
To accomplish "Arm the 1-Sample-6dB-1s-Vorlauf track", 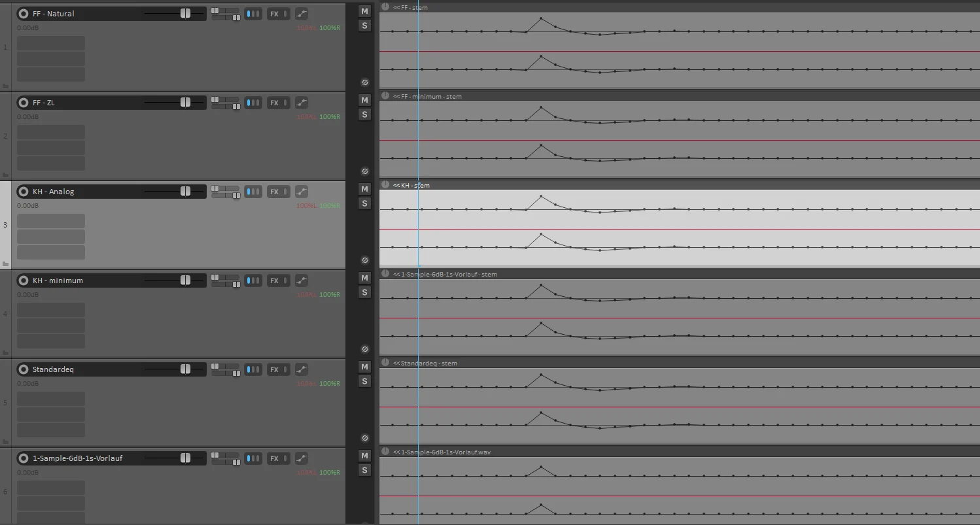I will click(24, 458).
